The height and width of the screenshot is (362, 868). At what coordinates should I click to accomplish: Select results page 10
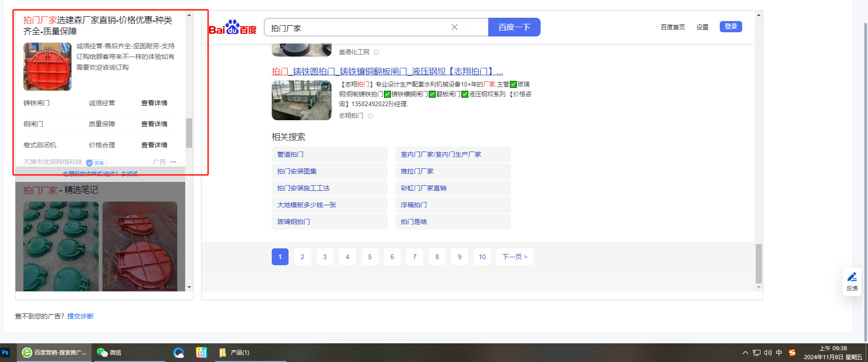tap(482, 257)
